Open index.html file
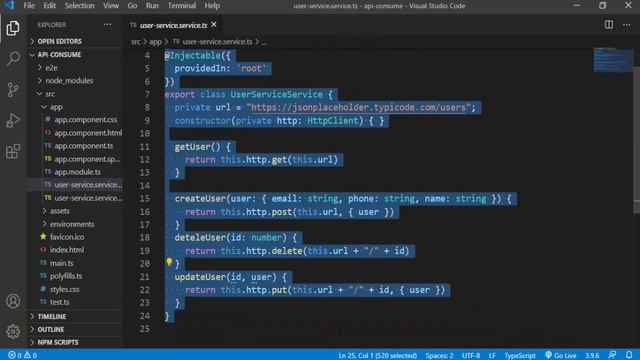 [76, 250]
